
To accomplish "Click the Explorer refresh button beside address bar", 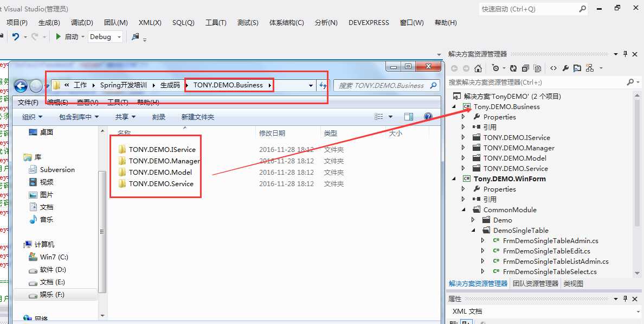I will (x=323, y=86).
